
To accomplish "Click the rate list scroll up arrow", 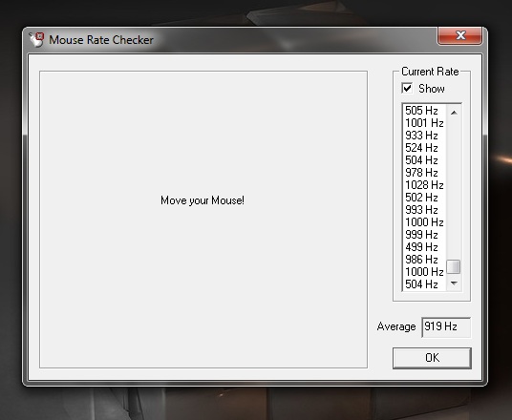I will tap(454, 113).
